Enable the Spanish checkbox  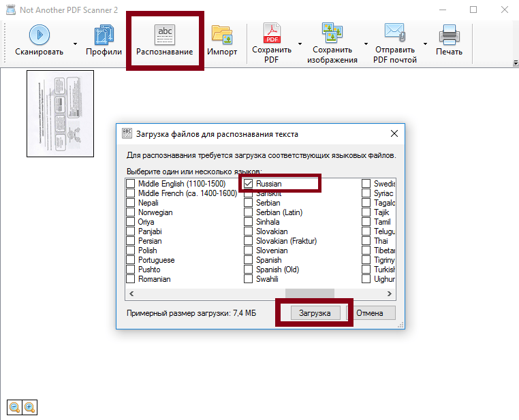pyautogui.click(x=248, y=260)
